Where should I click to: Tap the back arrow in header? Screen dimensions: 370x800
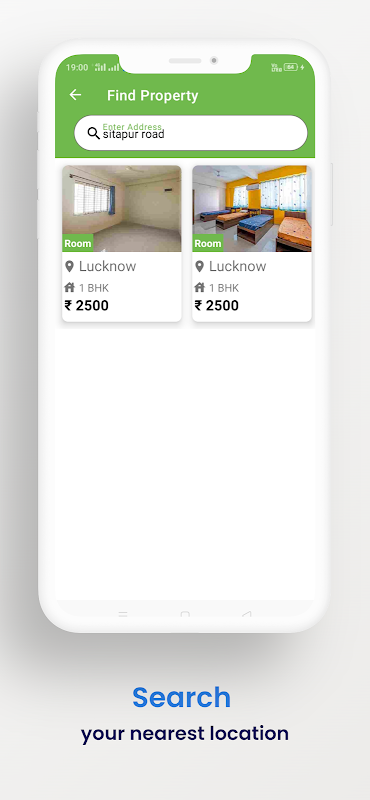(x=75, y=95)
